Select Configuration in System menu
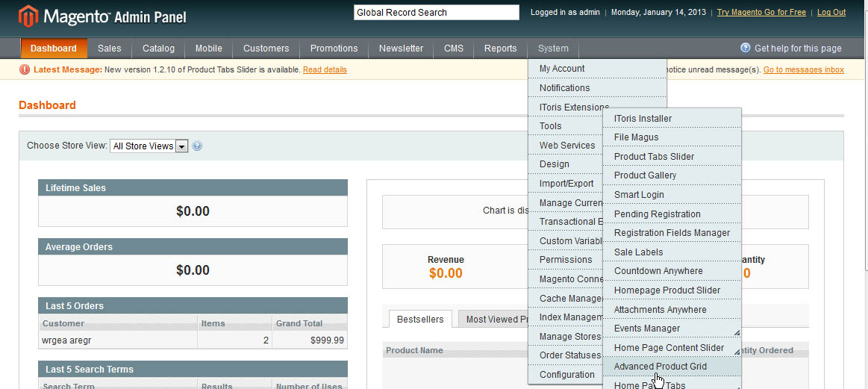Viewport: 868px width, 389px height. coord(565,375)
